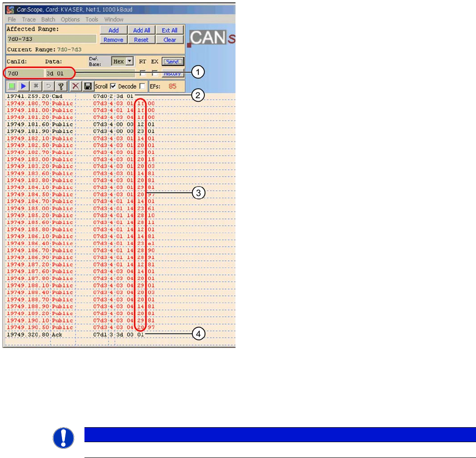Click the Reset button
Screen dimensions: 476x458
[141, 40]
